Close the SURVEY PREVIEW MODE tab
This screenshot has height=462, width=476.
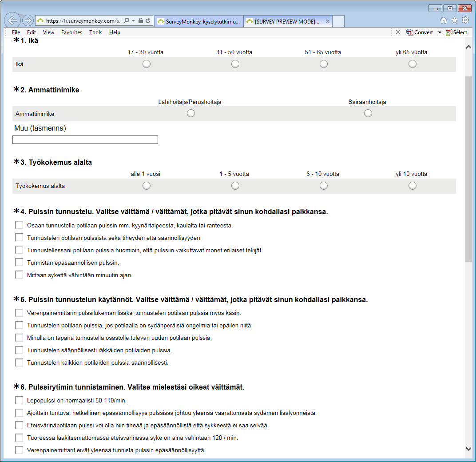[328, 21]
